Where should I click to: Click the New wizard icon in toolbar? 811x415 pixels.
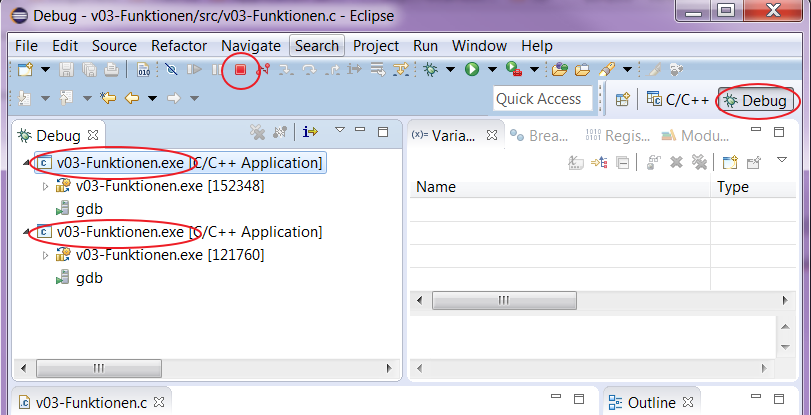point(24,69)
